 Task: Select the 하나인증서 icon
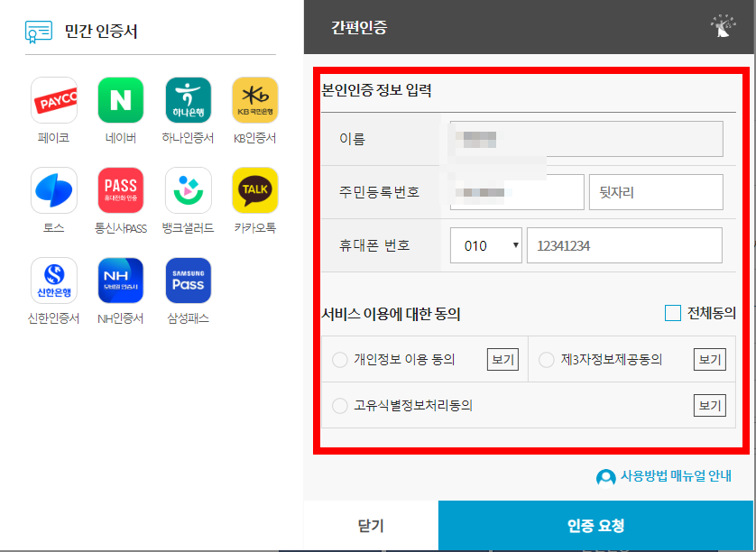pos(188,99)
